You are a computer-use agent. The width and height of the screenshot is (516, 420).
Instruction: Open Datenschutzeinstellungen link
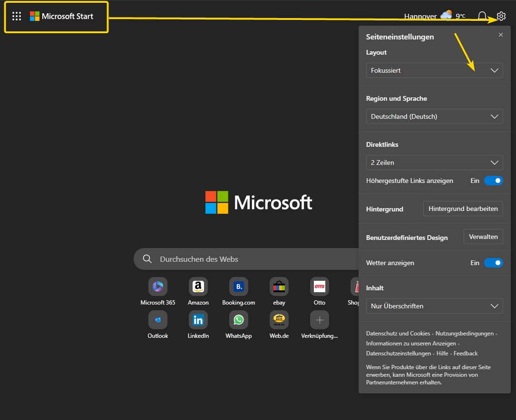click(398, 353)
